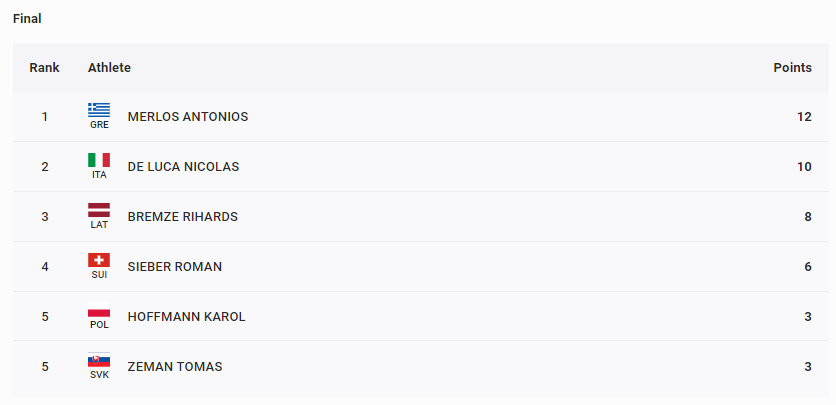Click the SVK country code label

[99, 375]
